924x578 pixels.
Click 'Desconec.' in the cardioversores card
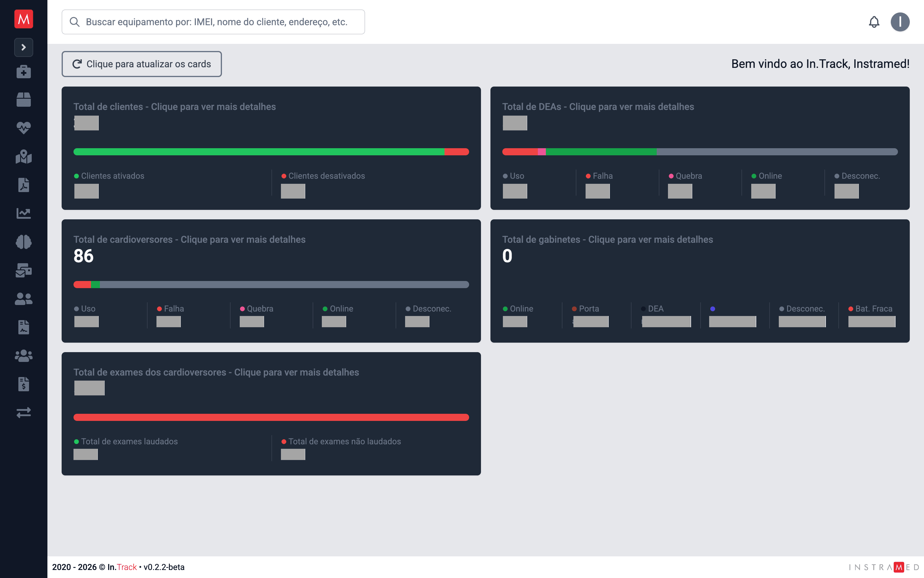[x=432, y=309]
